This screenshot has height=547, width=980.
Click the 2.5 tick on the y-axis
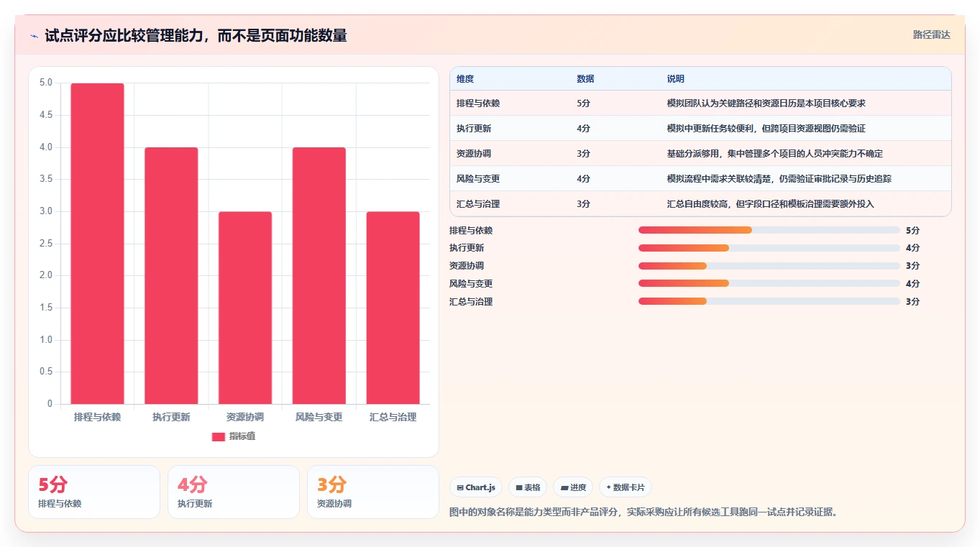(x=45, y=244)
